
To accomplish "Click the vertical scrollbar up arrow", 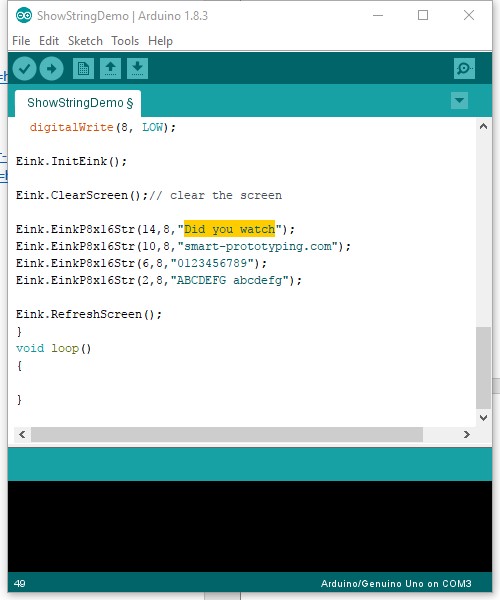I will [x=484, y=126].
